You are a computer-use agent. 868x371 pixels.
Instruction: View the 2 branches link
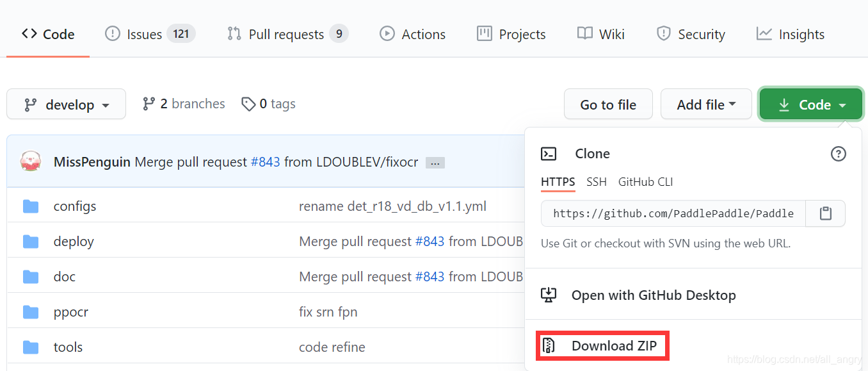[184, 104]
